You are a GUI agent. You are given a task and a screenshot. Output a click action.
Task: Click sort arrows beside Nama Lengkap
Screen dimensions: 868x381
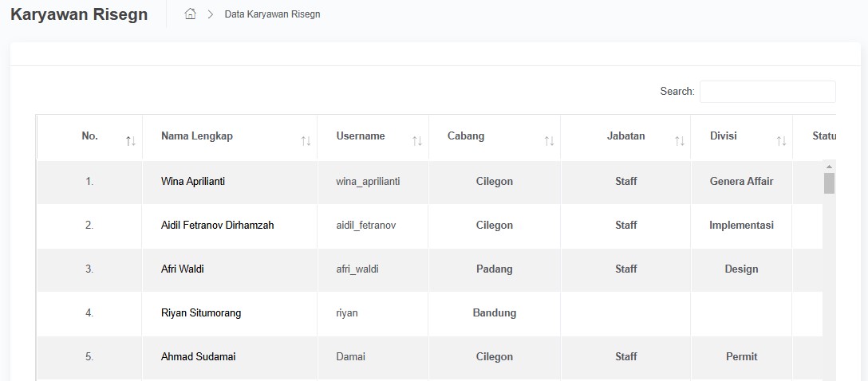(x=306, y=141)
